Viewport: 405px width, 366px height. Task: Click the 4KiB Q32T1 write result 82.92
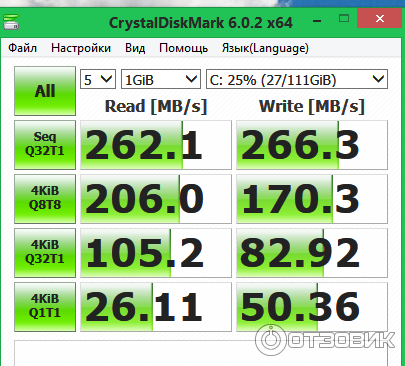pos(312,253)
